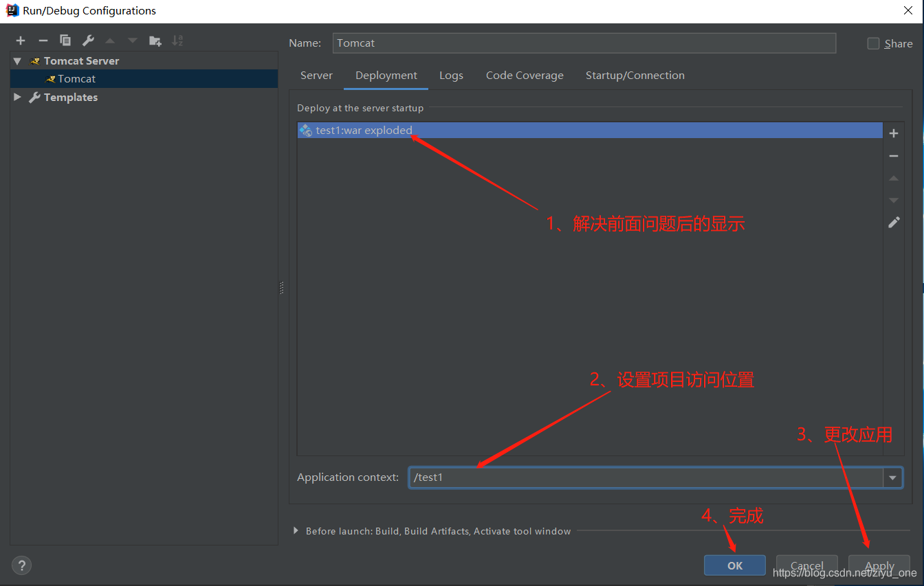924x586 pixels.
Task: Move deployment artifact down
Action: click(x=894, y=200)
